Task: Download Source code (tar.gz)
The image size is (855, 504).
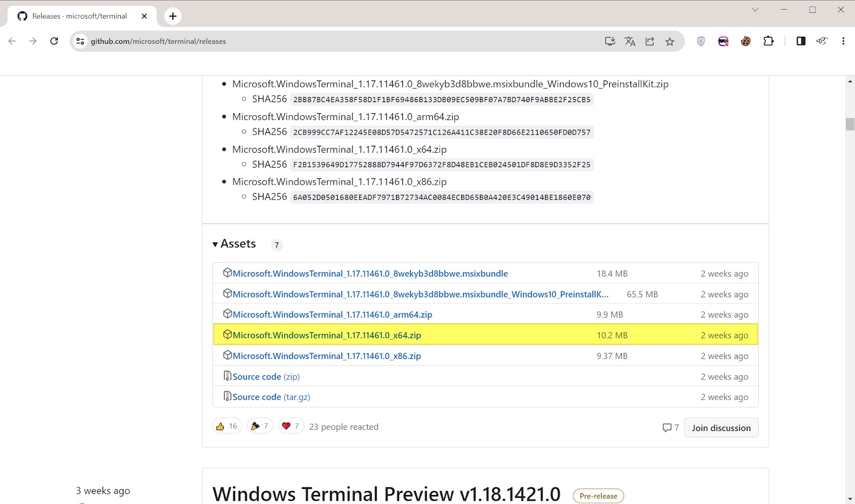Action: (271, 397)
